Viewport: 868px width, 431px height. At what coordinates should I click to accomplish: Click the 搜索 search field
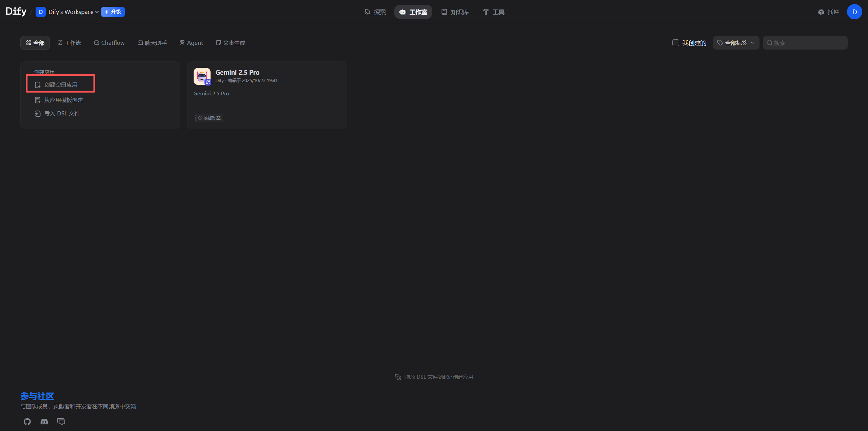809,43
